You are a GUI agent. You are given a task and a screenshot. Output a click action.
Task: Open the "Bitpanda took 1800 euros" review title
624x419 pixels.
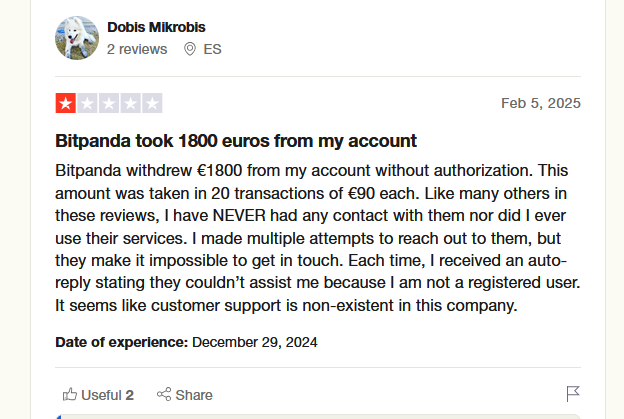click(236, 141)
